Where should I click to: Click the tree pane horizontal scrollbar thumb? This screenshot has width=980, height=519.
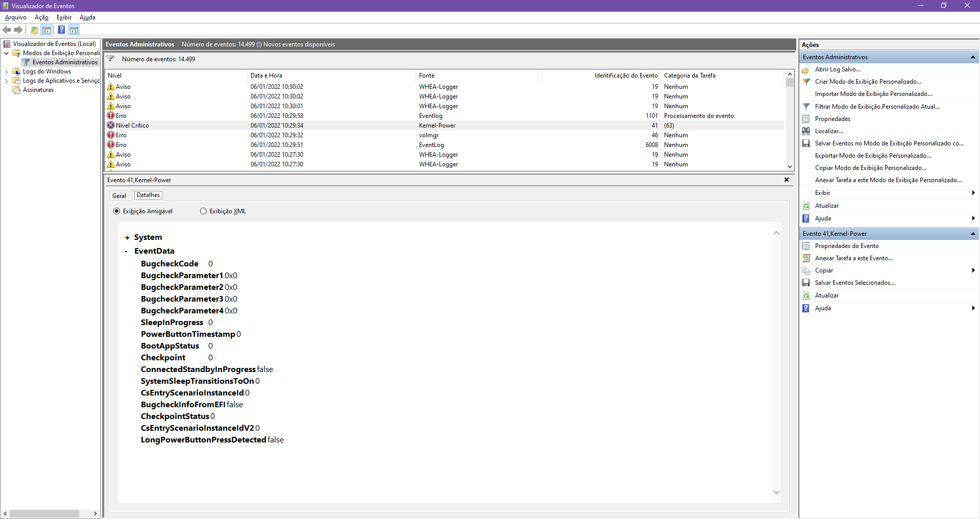(44, 513)
